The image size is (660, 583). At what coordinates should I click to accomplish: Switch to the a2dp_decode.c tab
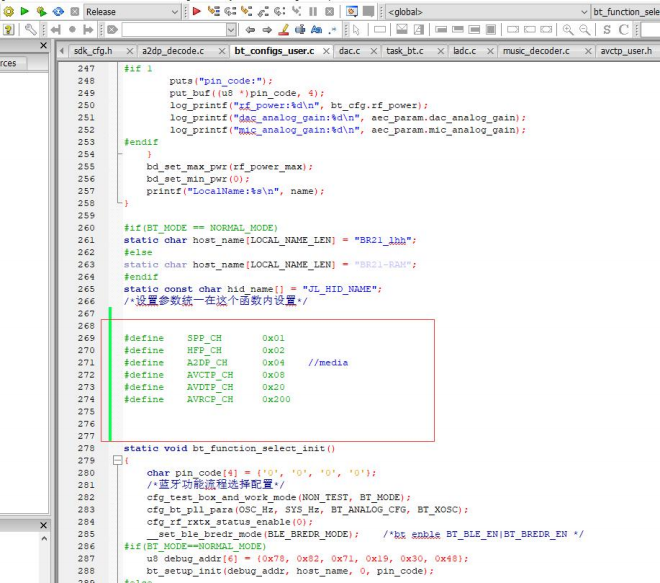(x=173, y=51)
